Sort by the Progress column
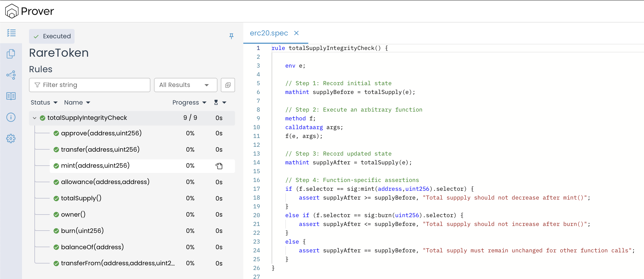The image size is (644, 279). pyautogui.click(x=189, y=102)
